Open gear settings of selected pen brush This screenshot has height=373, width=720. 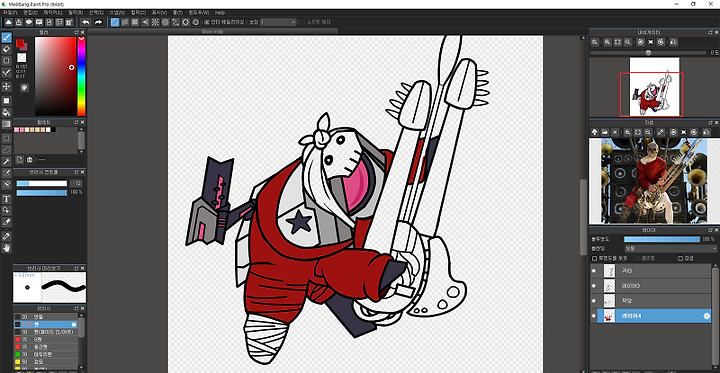[73, 324]
